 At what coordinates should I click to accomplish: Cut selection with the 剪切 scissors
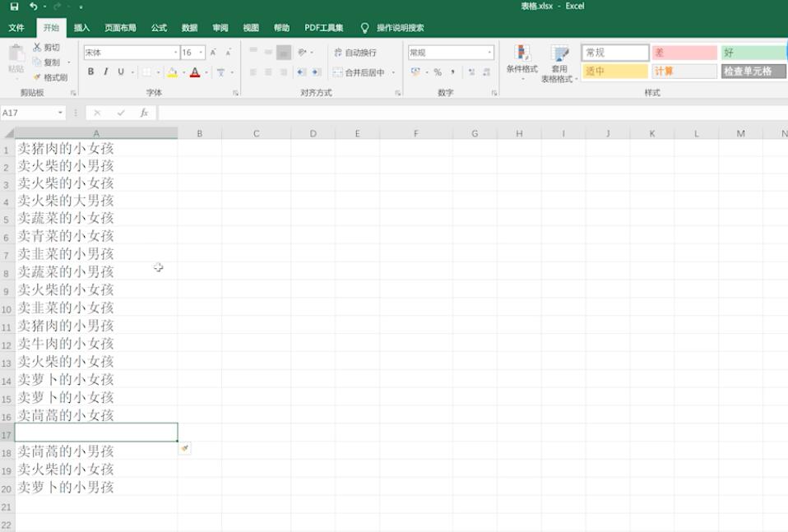click(x=46, y=47)
